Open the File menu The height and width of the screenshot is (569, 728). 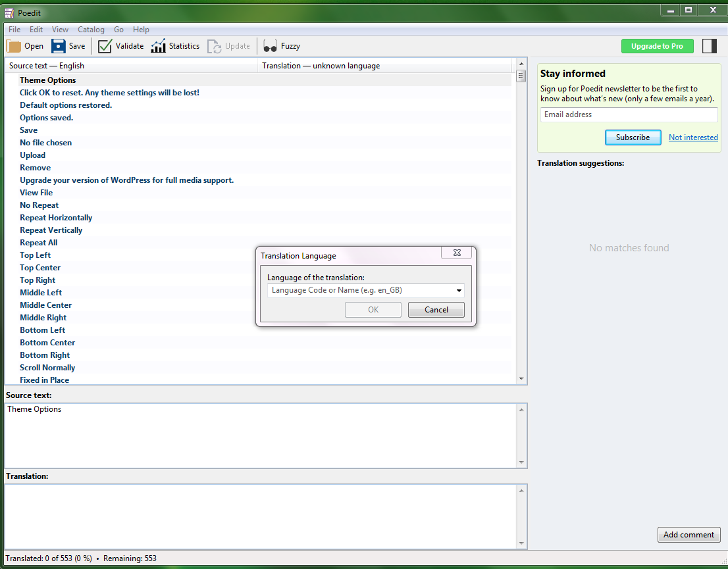click(14, 29)
